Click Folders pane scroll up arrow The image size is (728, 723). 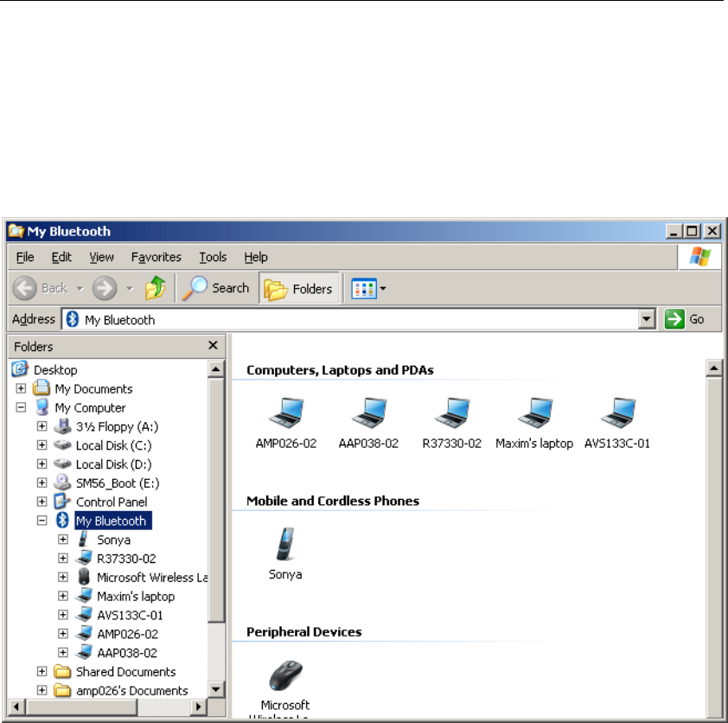pyautogui.click(x=216, y=369)
